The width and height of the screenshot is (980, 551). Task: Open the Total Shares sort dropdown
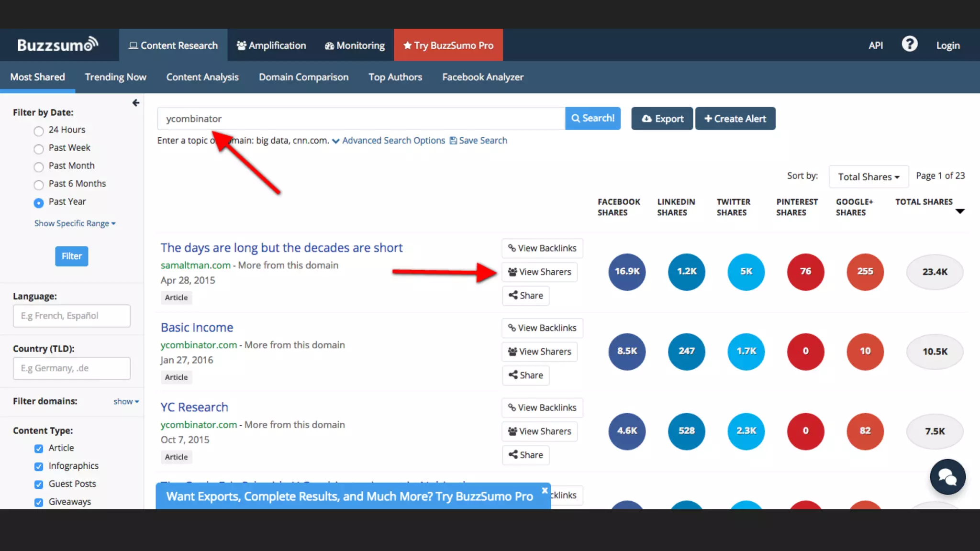(868, 177)
